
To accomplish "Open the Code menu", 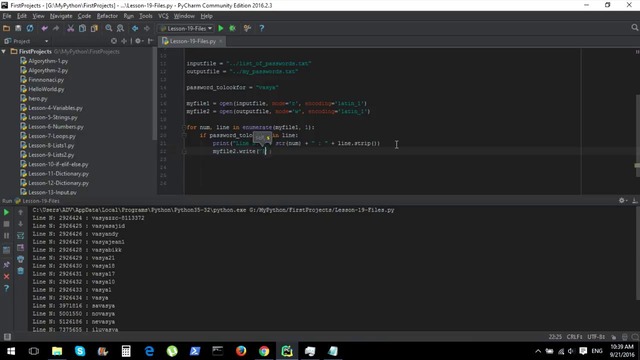I will click(84, 16).
